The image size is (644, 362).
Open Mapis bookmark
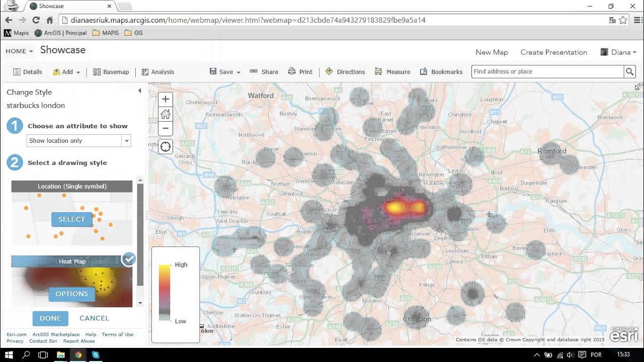(16, 33)
